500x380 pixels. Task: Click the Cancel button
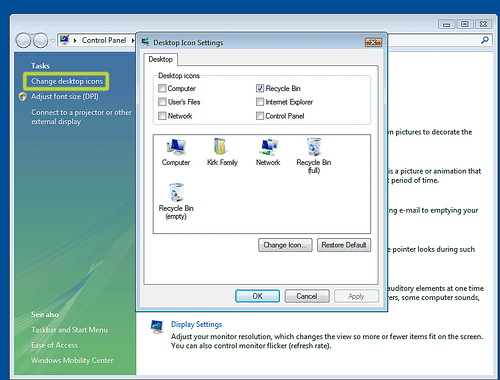point(307,296)
